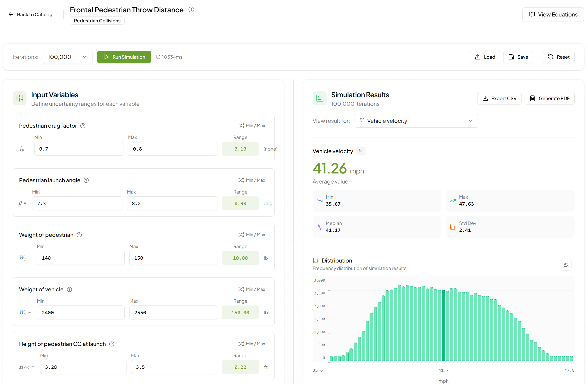Click the help icon beside Pedestrian drag factor
The width and height of the screenshot is (588, 384).
(x=83, y=126)
